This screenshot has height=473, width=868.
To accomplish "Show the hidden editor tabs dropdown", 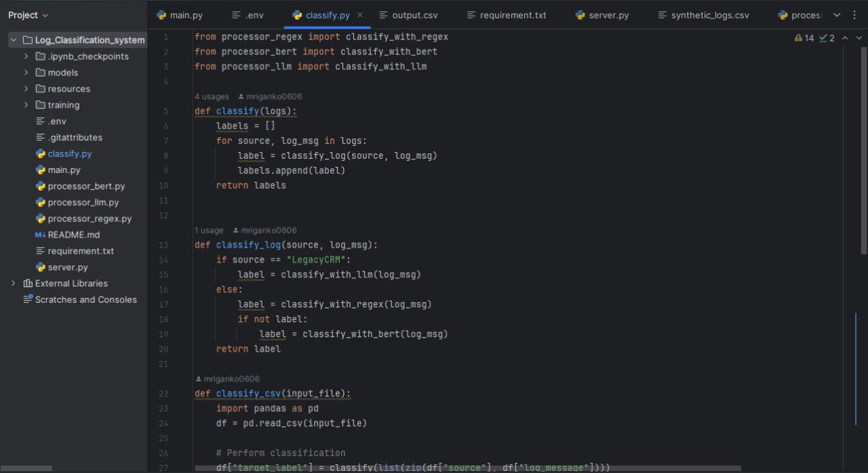I will 836,15.
